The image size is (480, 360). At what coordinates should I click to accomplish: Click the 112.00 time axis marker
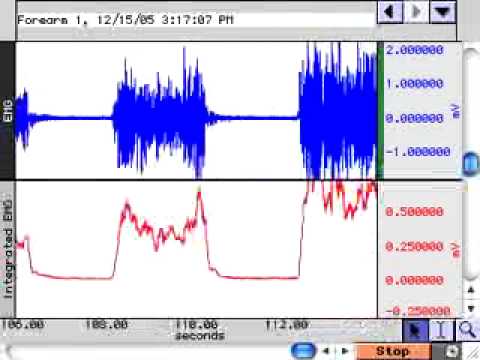(x=287, y=324)
